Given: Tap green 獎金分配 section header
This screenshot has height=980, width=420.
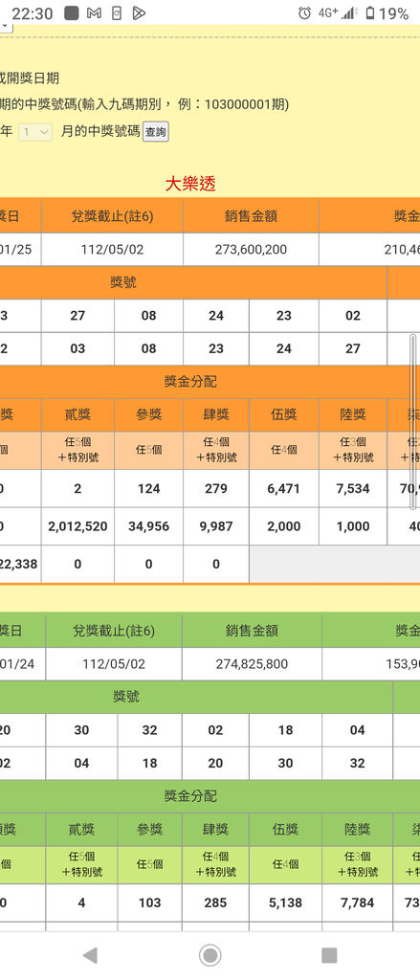Looking at the screenshot, I should [x=190, y=796].
